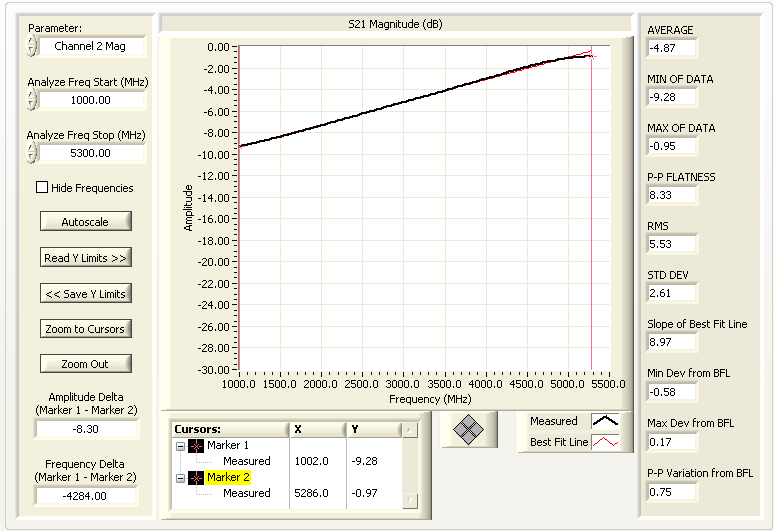Viewport: 774px width, 531px height.
Task: Click the 1000.0 X-axis scale label
Action: point(238,384)
